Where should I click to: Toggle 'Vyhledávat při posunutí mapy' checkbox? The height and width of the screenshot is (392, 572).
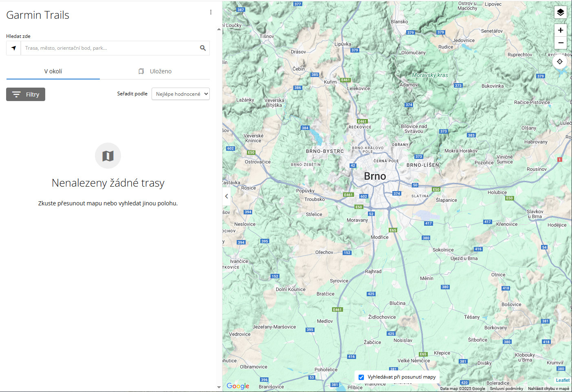coord(361,377)
